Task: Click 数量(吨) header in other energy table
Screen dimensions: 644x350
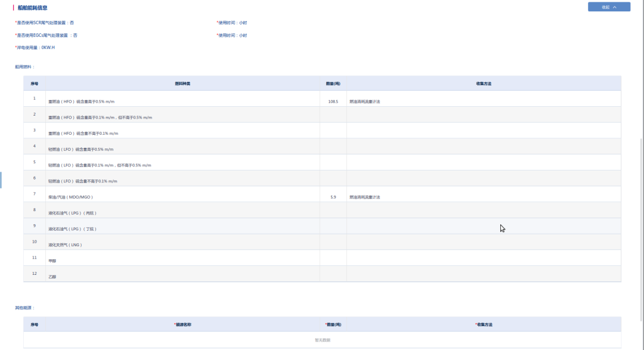Action: (333, 324)
